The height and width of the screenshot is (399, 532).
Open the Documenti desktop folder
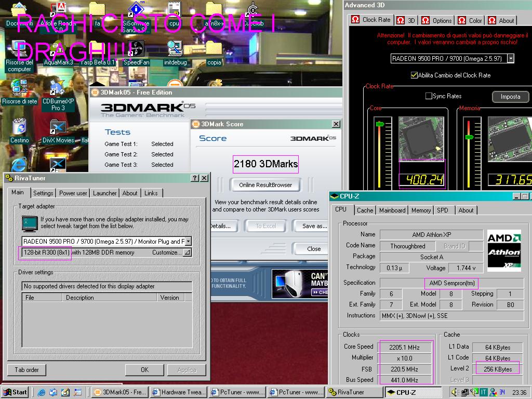(19, 15)
